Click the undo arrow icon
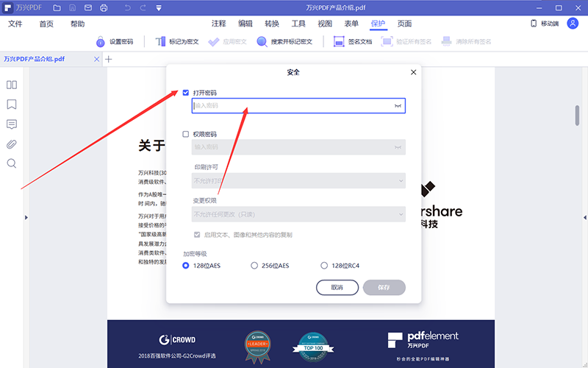Viewport: 588px width, 368px height. (127, 8)
